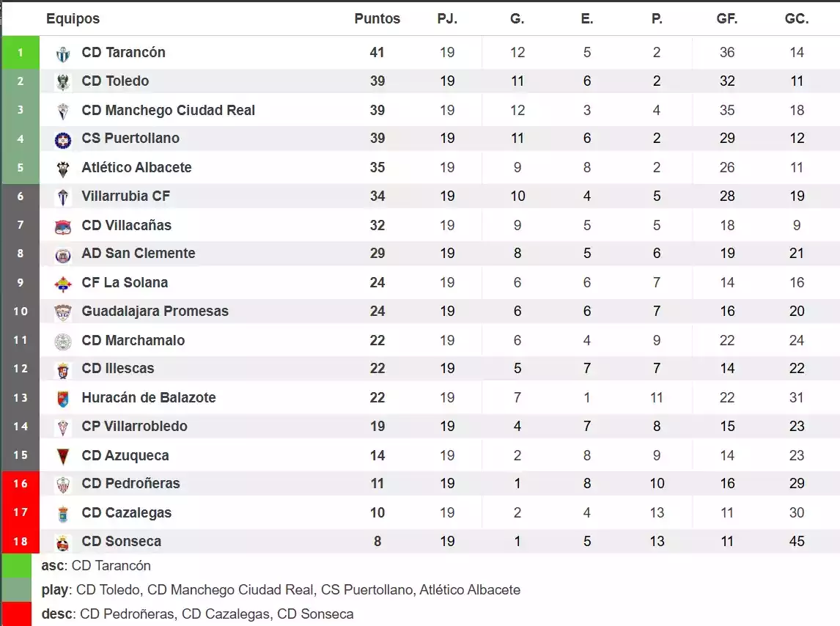Open the Villarrubia CF team page
The height and width of the screenshot is (626, 840).
pyautogui.click(x=125, y=196)
